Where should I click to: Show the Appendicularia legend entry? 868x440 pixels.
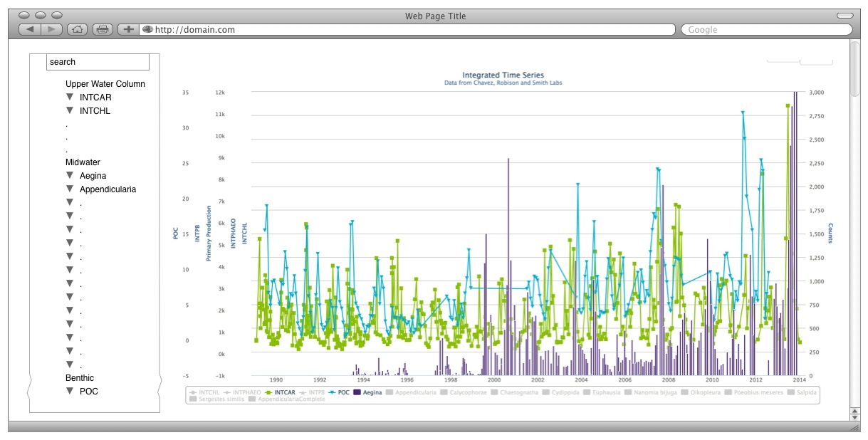click(x=411, y=392)
